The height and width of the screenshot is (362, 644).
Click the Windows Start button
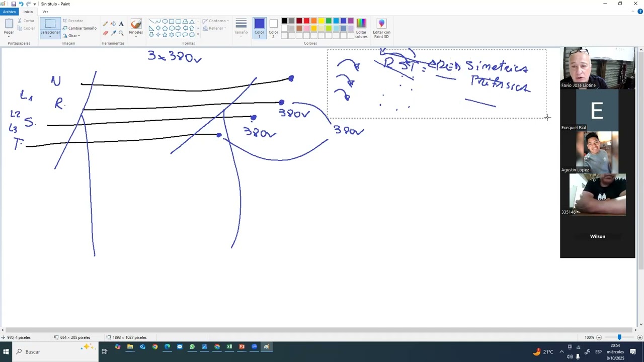tap(6, 351)
